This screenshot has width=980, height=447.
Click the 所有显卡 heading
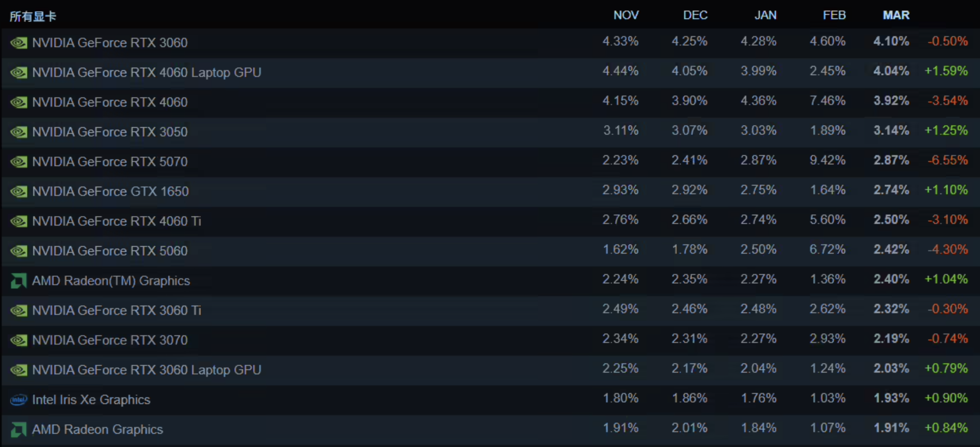(x=33, y=17)
